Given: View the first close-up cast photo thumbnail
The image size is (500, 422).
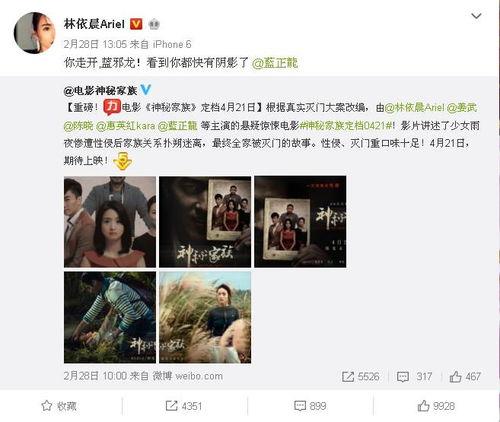Looking at the screenshot, I should coord(110,222).
